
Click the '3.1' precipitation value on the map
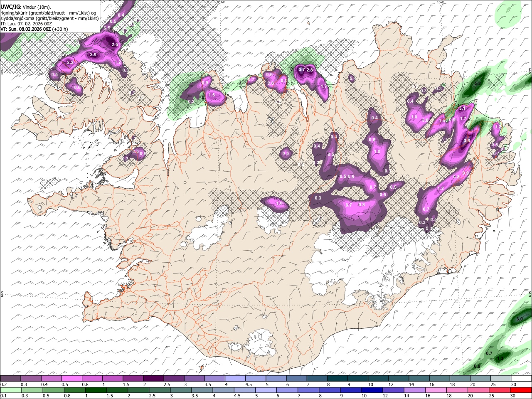pyautogui.click(x=462, y=108)
